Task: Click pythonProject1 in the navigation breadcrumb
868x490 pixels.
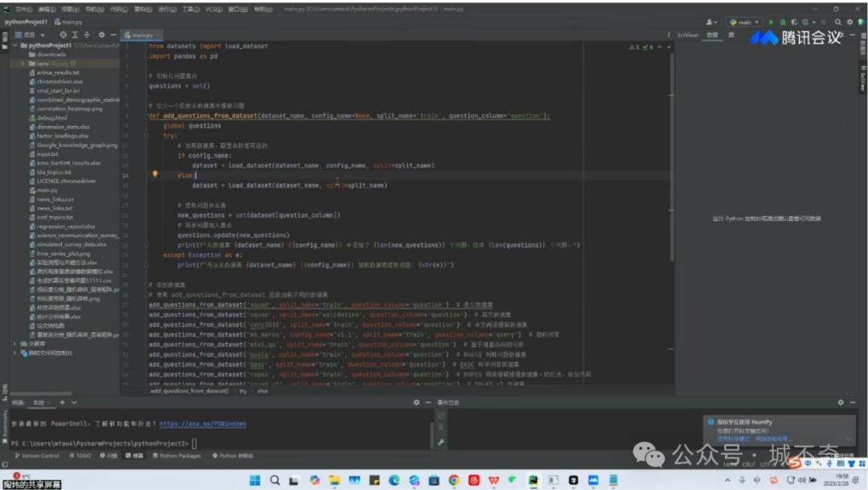Action: [x=26, y=22]
